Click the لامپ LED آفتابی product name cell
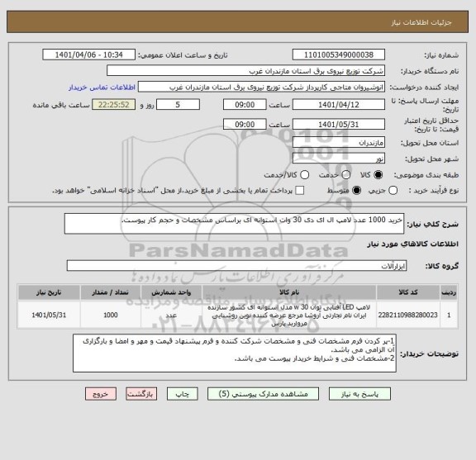 pos(289,315)
